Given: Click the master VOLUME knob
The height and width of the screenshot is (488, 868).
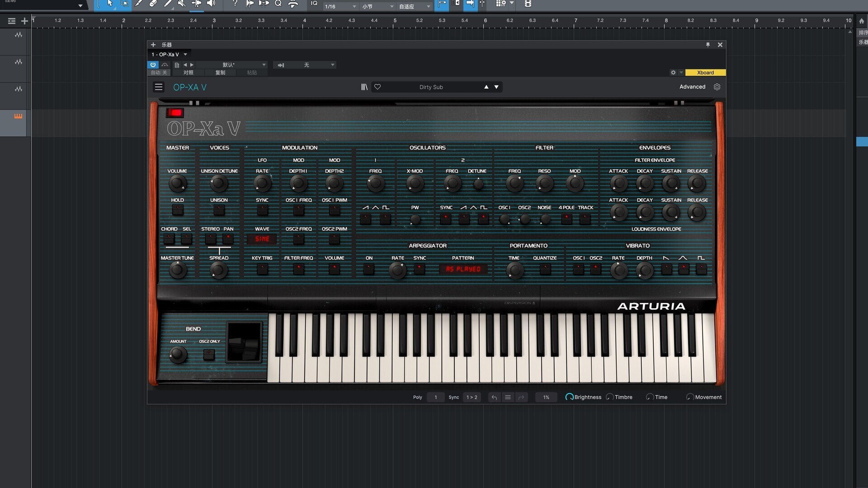Looking at the screenshot, I should click(x=177, y=184).
